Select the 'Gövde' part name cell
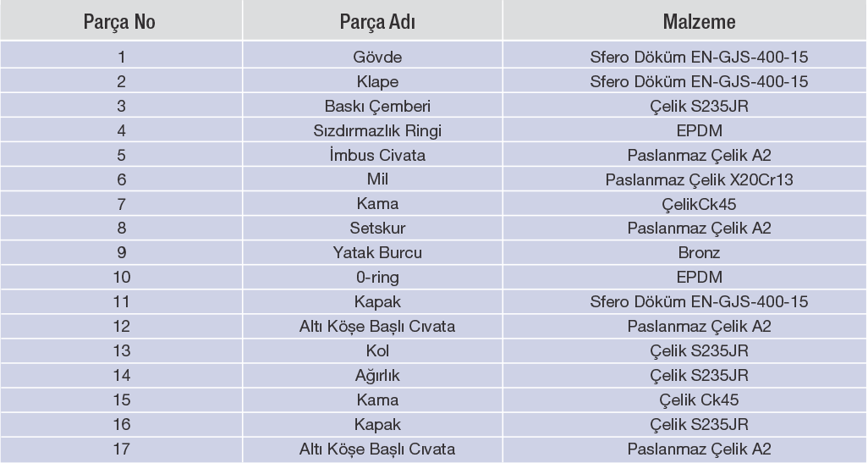868x463 pixels. [376, 58]
